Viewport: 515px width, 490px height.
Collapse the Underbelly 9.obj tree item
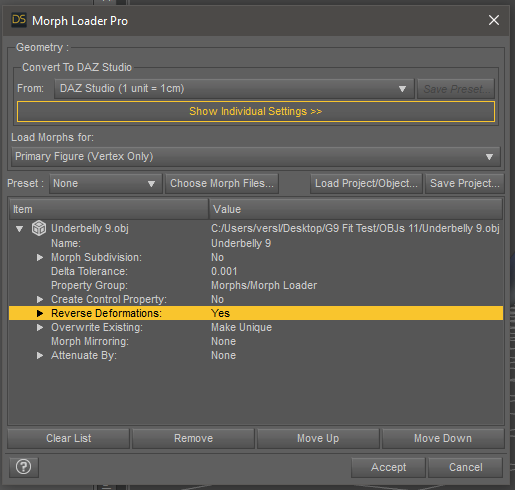click(20, 229)
